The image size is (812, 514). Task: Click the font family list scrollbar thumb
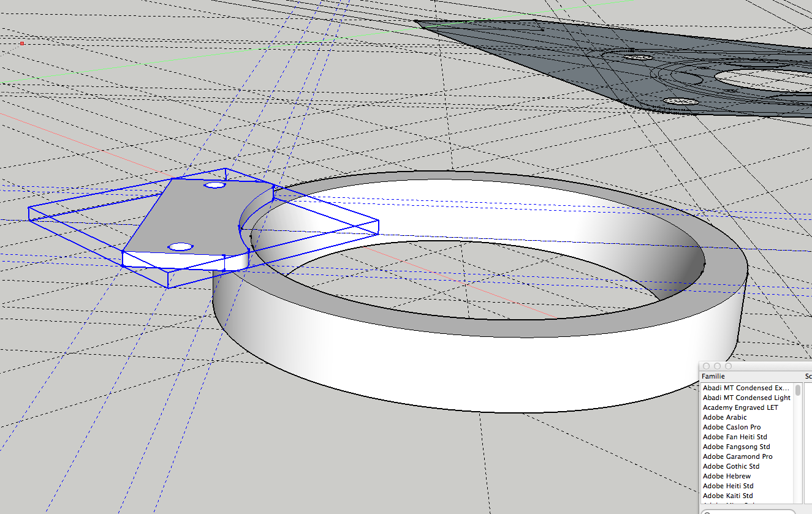pos(798,390)
